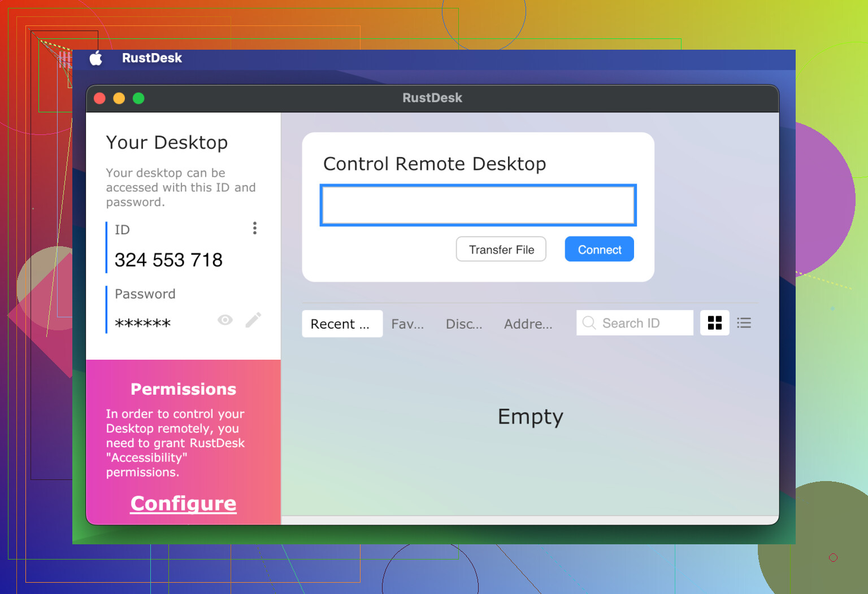868x594 pixels.
Task: Switch to the Discovered tab
Action: pos(464,324)
